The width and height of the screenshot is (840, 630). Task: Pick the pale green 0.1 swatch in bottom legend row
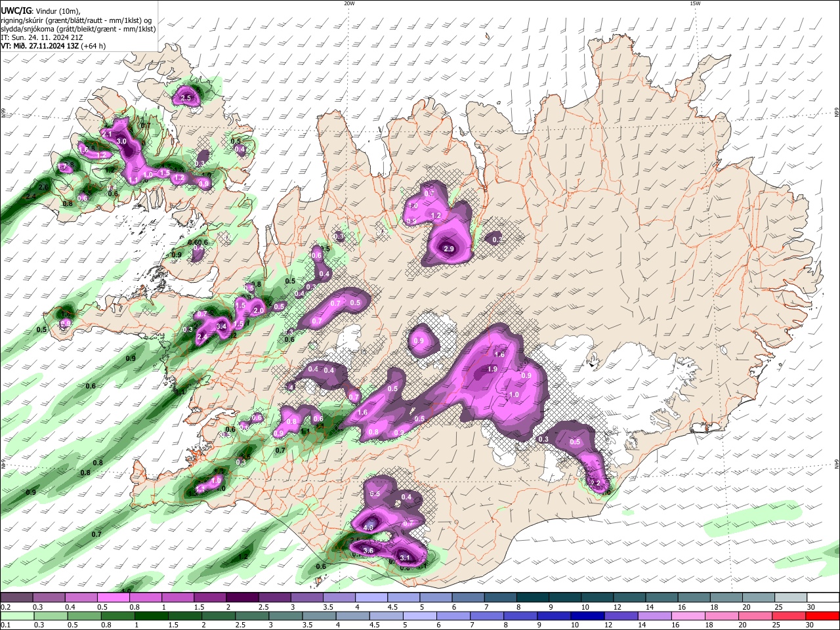16,616
